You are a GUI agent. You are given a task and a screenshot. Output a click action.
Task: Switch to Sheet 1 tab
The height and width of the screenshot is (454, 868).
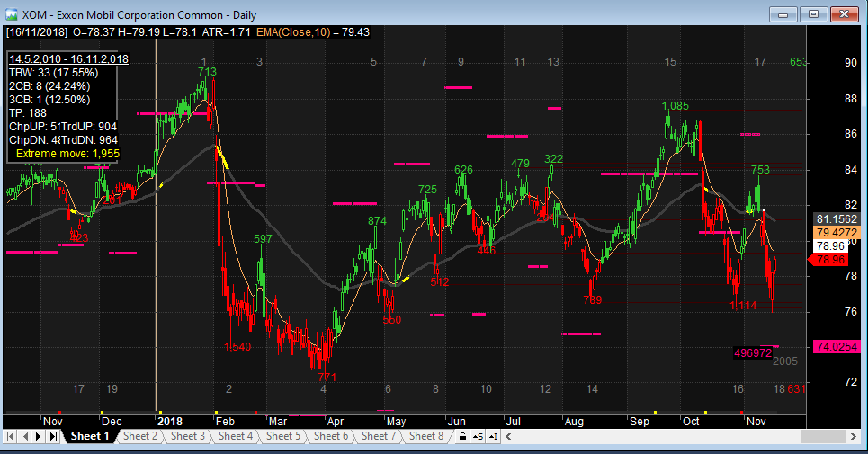[x=90, y=436]
